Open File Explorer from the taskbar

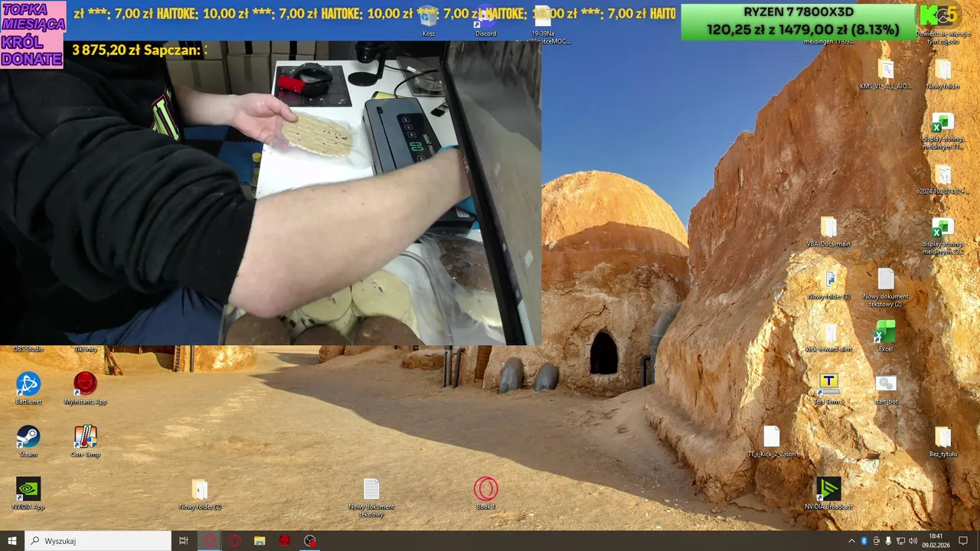pos(260,540)
